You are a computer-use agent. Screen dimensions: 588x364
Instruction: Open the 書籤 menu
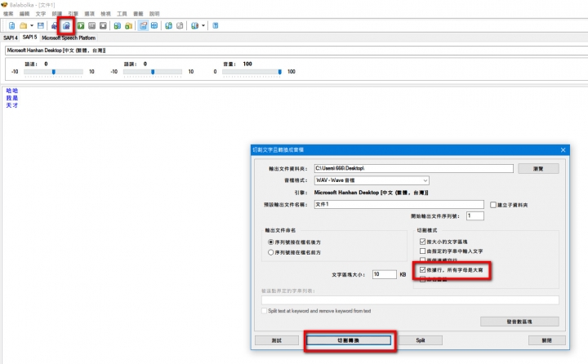coord(138,14)
